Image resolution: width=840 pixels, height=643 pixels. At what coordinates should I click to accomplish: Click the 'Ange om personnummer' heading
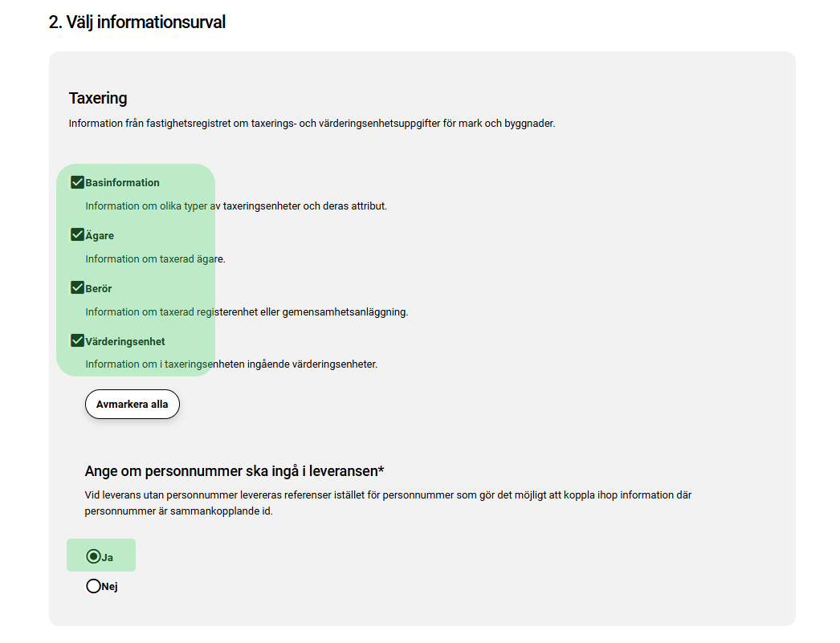point(234,471)
